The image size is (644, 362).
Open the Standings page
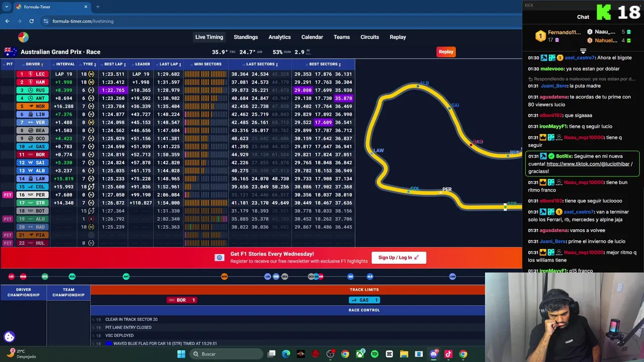click(x=246, y=37)
